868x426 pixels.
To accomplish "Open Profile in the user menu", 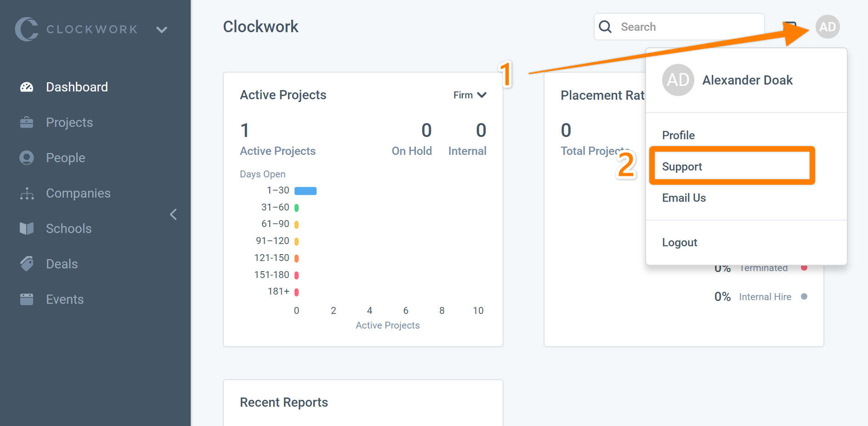I will click(678, 135).
